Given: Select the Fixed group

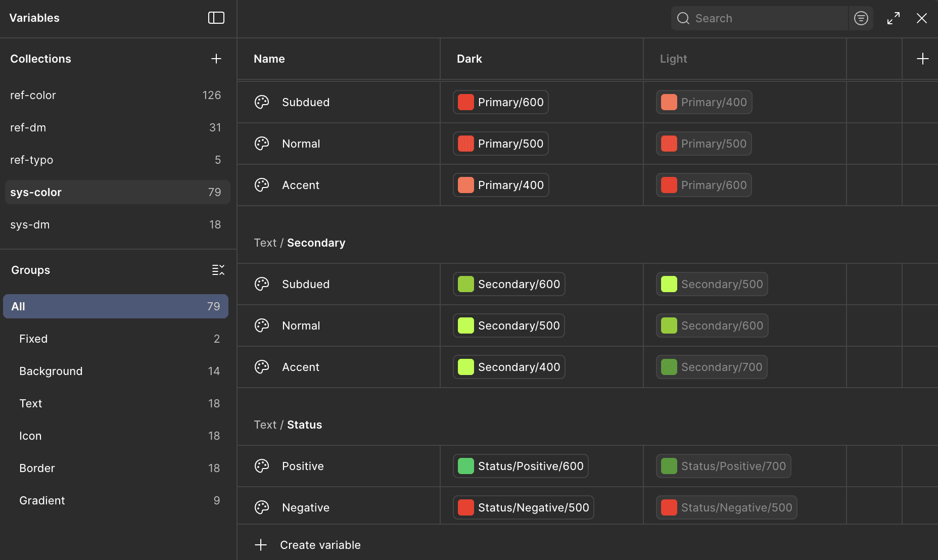Looking at the screenshot, I should point(116,339).
